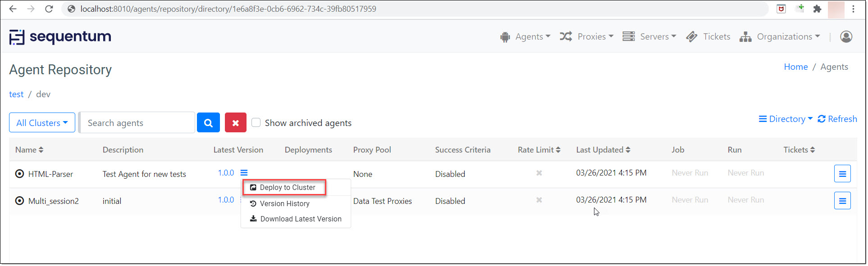Open Multi_session2 row actions menu button

(x=842, y=201)
